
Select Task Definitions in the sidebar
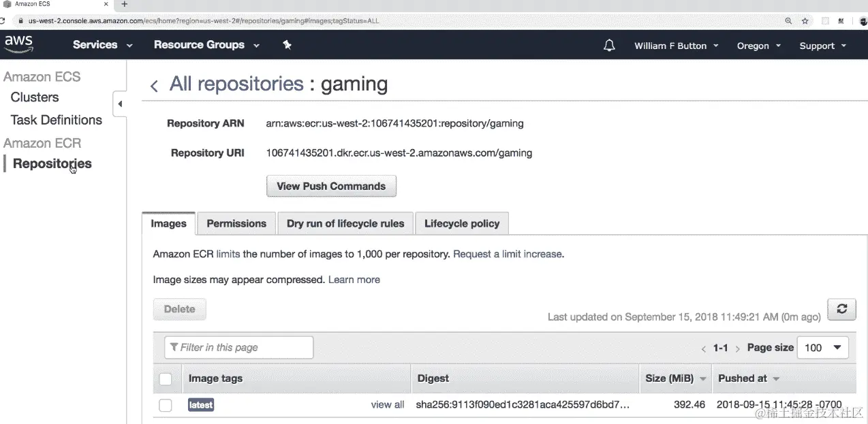57,120
